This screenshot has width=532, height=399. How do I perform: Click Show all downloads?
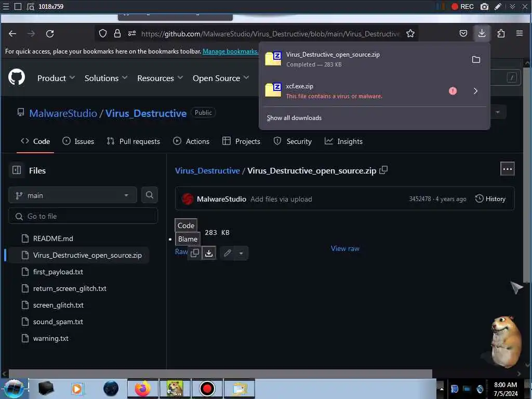coord(294,118)
